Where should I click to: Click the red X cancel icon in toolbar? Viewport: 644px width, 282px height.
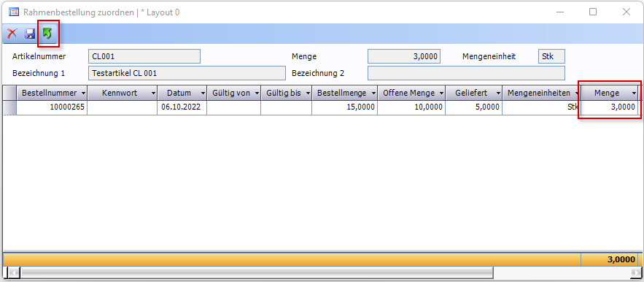[12, 34]
